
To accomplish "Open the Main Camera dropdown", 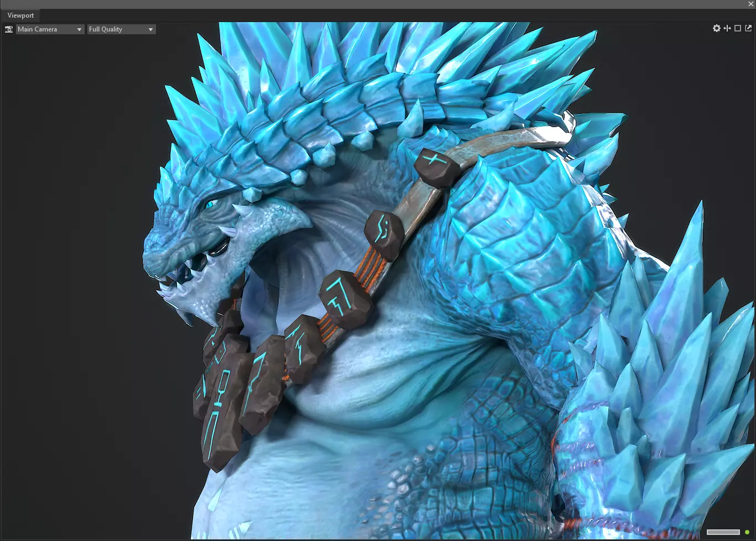I will (50, 29).
